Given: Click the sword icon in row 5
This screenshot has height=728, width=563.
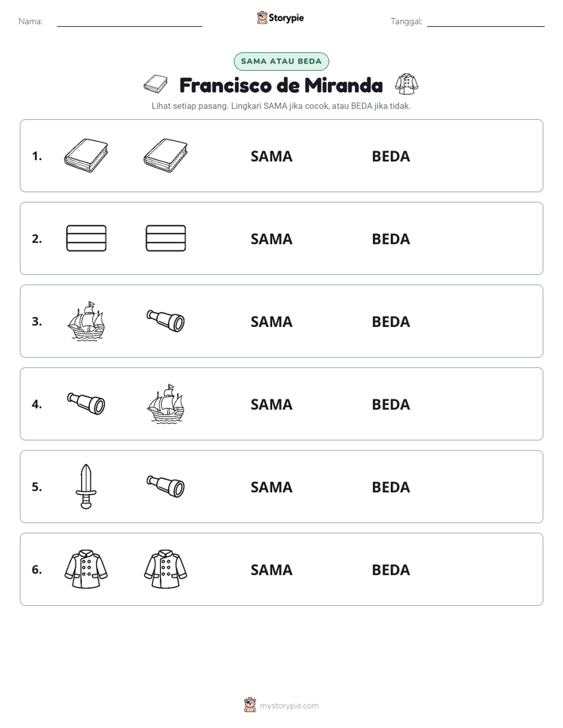Looking at the screenshot, I should 87,487.
